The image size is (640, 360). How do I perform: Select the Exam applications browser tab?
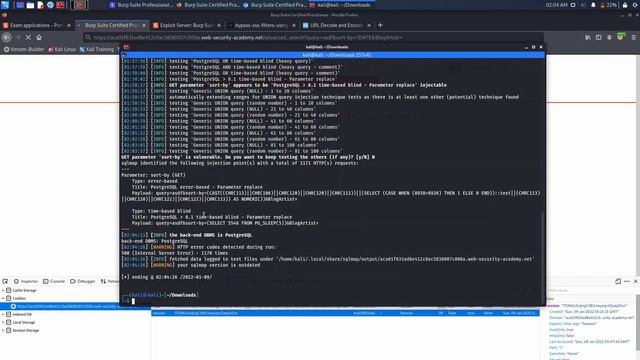click(36, 25)
